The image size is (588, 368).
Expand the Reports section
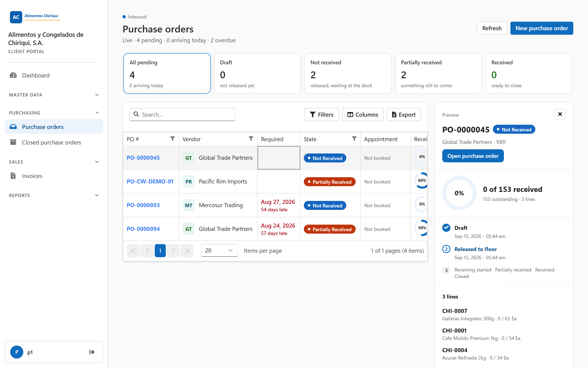click(x=54, y=195)
